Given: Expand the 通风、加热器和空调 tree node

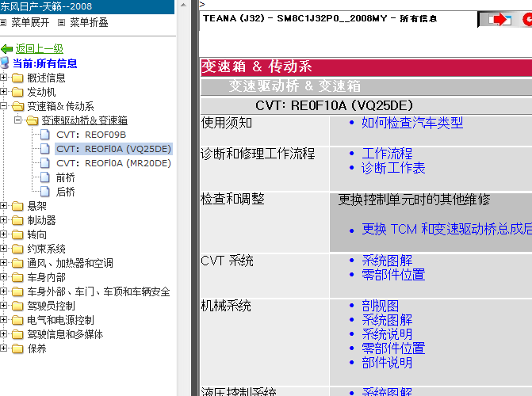Looking at the screenshot, I should (x=3, y=262).
